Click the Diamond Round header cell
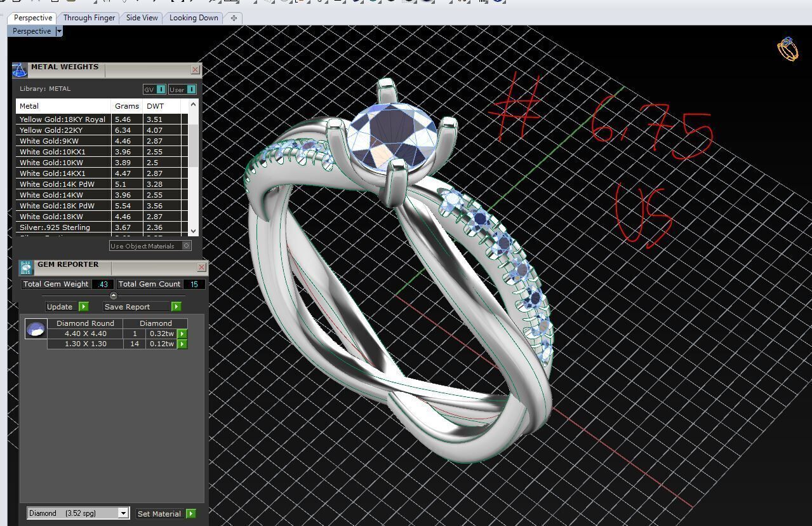Viewport: 812px width, 526px height. coord(85,323)
